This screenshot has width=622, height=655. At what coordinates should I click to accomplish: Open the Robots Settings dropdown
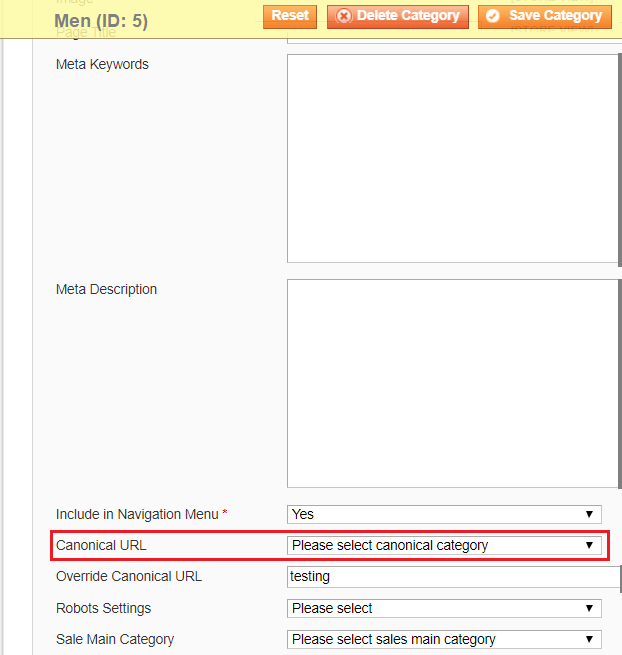pyautogui.click(x=444, y=608)
